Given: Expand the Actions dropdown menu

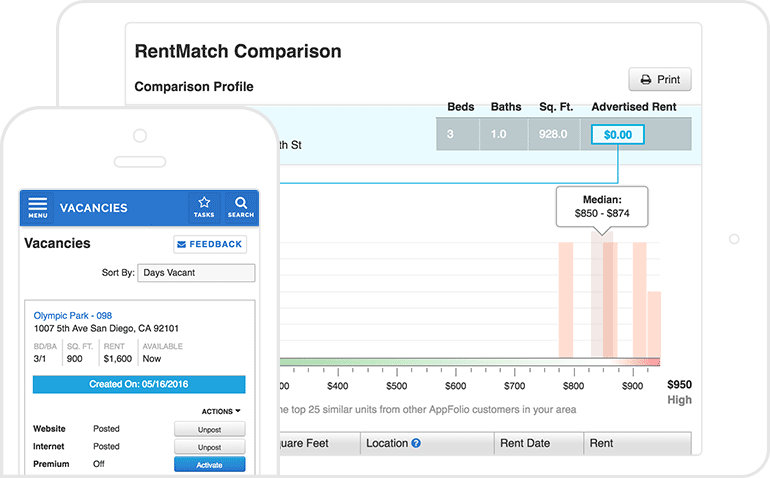Looking at the screenshot, I should tap(221, 411).
